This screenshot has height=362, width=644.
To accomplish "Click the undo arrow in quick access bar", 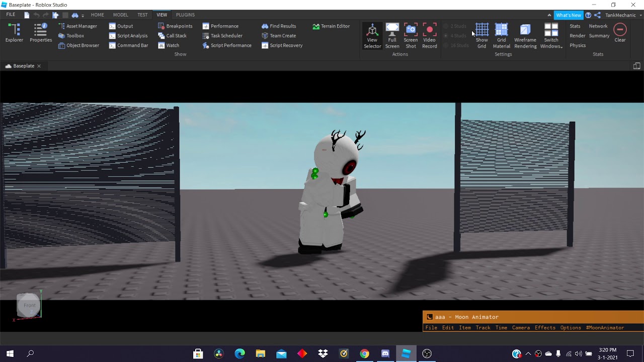I will [x=36, y=15].
